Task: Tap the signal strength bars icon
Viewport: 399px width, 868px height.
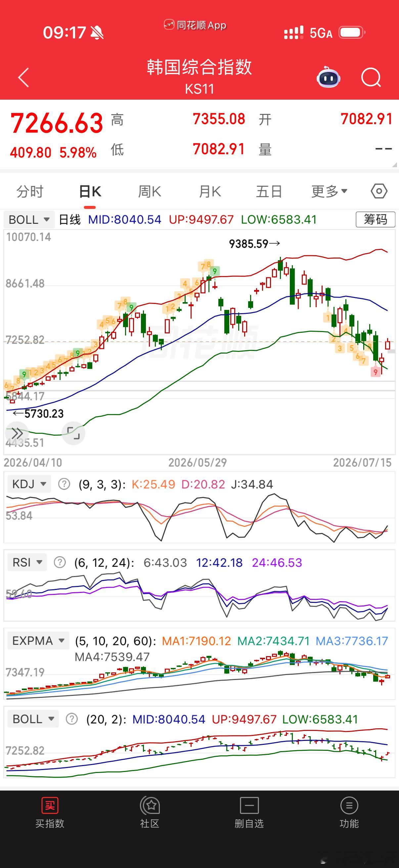Action: pos(293,33)
